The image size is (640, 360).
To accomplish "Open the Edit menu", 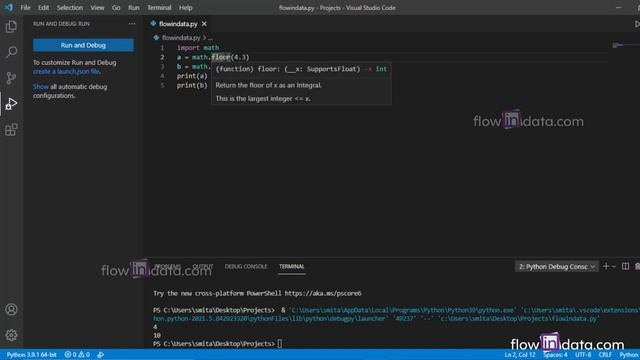I will point(43,8).
